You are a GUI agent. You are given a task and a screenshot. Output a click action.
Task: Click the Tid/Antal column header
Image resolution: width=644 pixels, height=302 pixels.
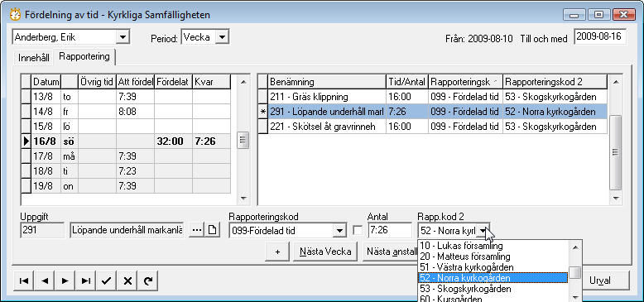pos(407,82)
